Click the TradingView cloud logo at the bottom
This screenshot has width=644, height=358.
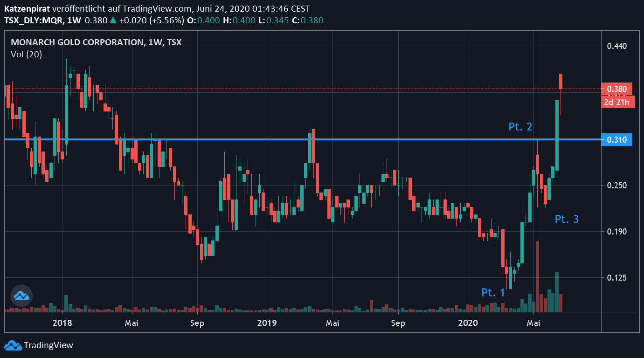tap(13, 345)
